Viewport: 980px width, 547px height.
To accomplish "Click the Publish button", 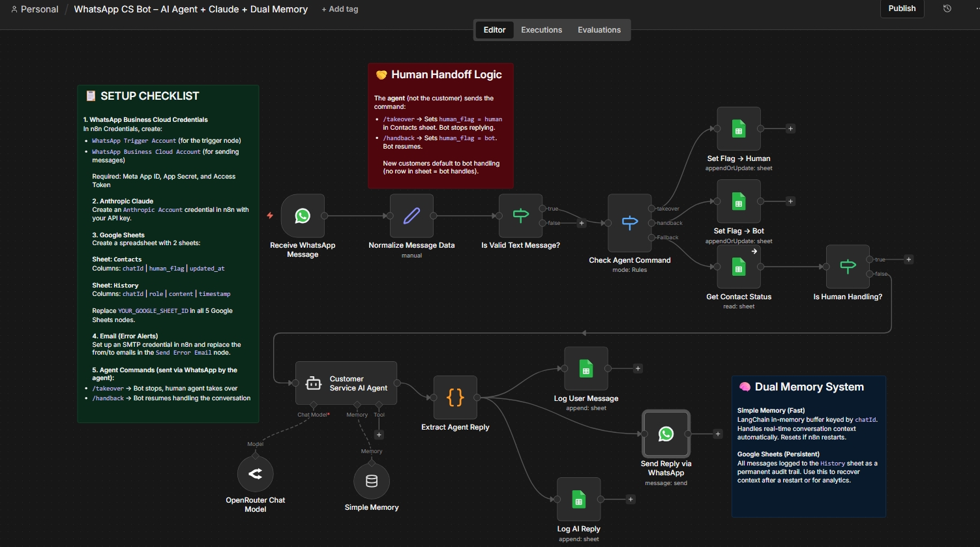I will pos(902,8).
